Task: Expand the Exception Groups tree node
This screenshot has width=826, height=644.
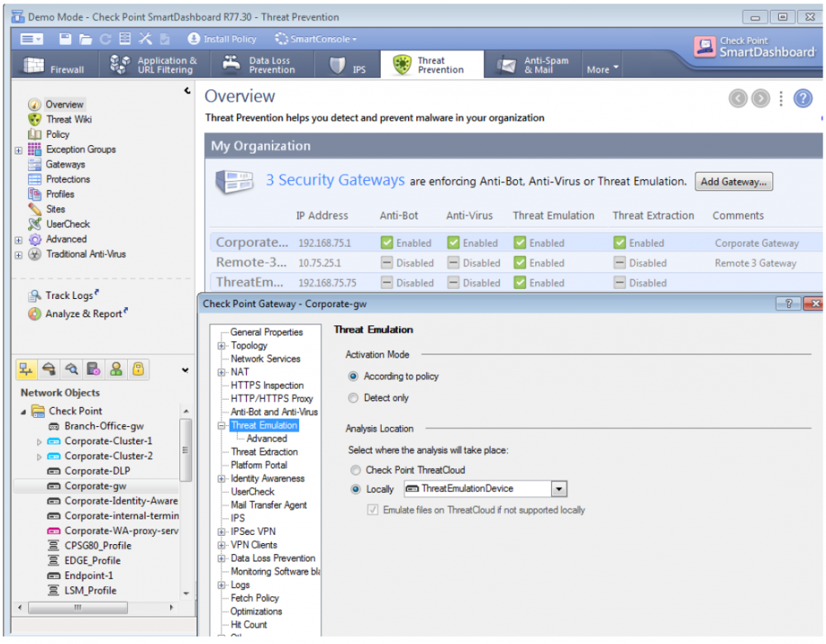Action: pyautogui.click(x=18, y=150)
